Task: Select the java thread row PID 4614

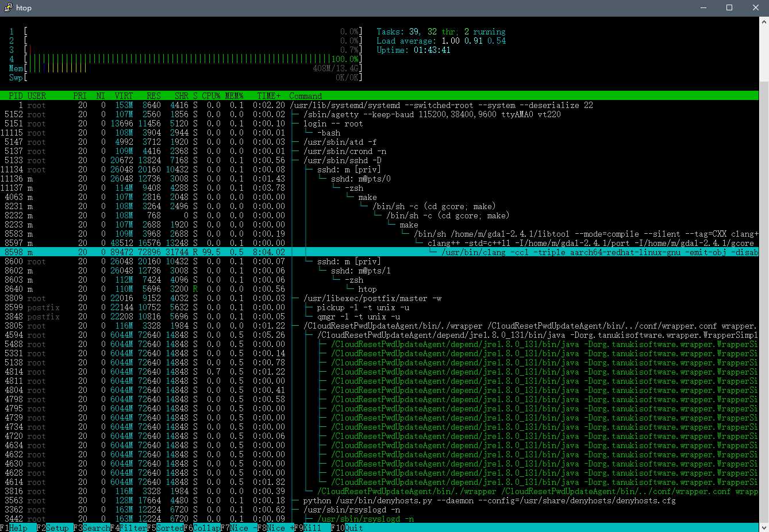Action: tap(379, 482)
